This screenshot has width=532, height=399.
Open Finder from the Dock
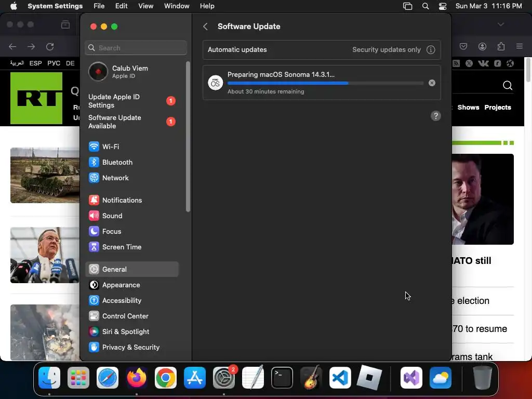pos(49,378)
